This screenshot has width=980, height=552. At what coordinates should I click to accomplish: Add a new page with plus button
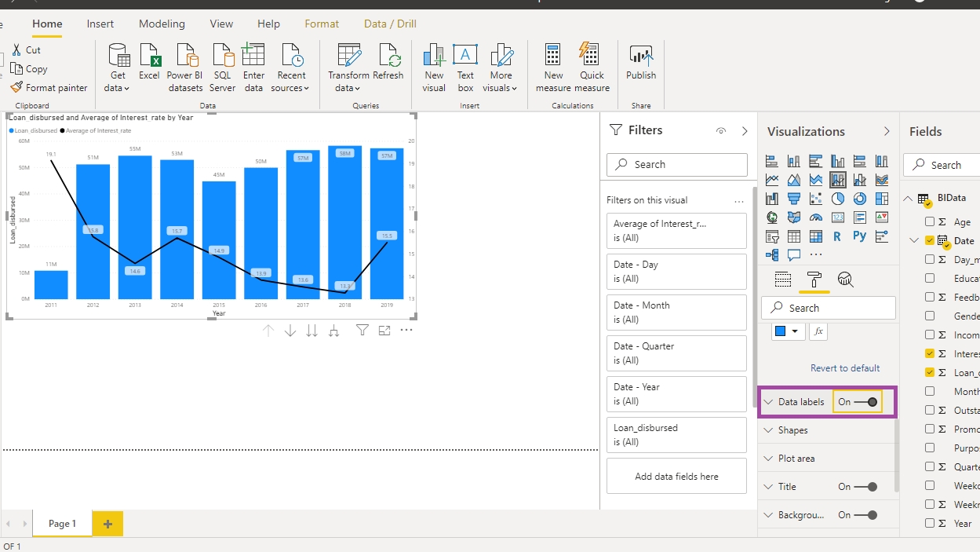(107, 524)
